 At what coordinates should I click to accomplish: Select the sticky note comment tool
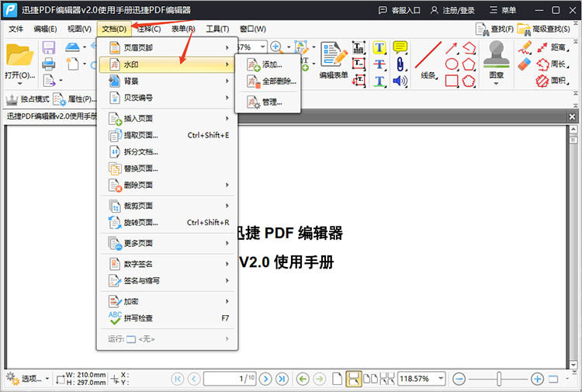click(400, 47)
